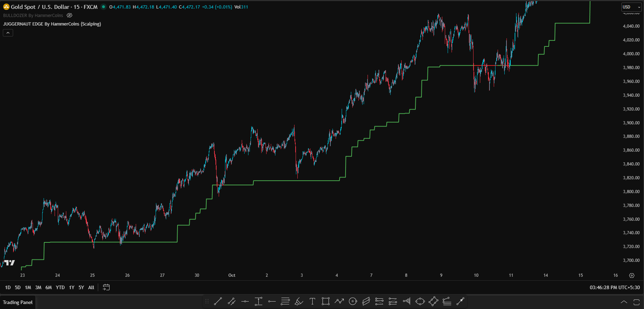
Task: Open chart settings gear on time axis
Action: tap(632, 275)
